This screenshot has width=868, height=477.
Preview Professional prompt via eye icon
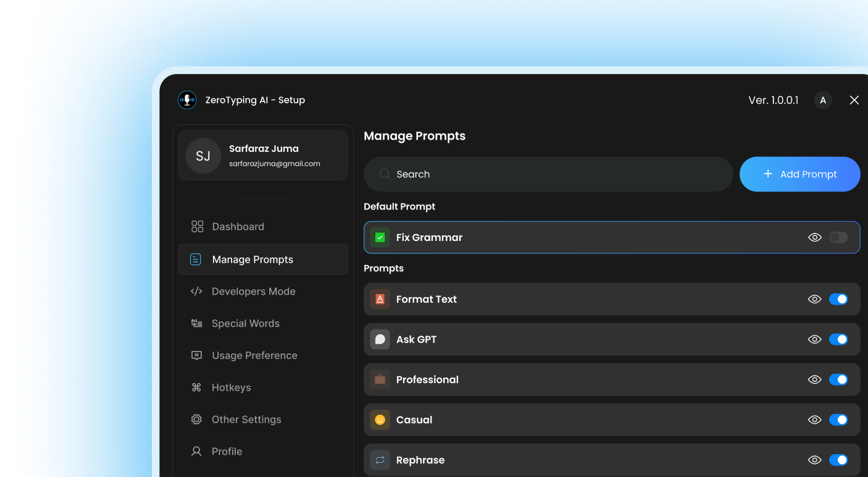[815, 379]
